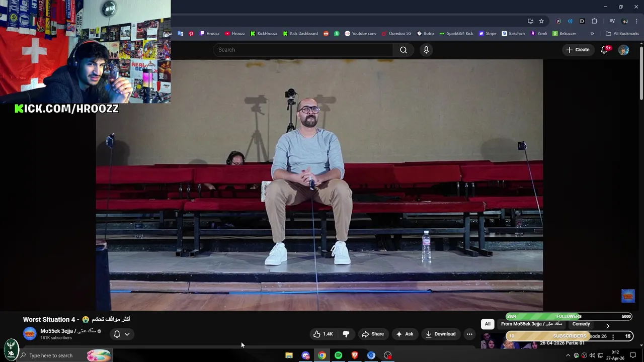Click the Windows Type here to search box
Viewport: 644px width, 362px height.
pos(64,355)
